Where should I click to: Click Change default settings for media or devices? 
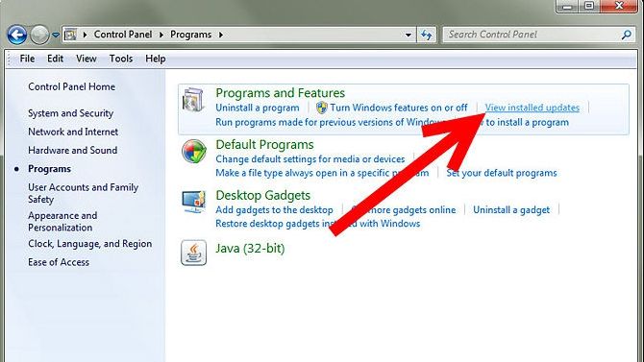(x=310, y=158)
